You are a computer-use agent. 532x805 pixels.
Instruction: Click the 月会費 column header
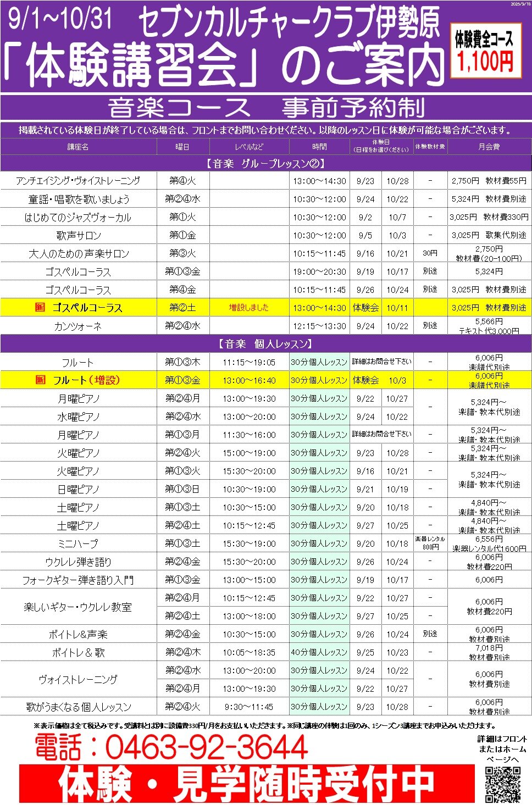[x=489, y=147]
